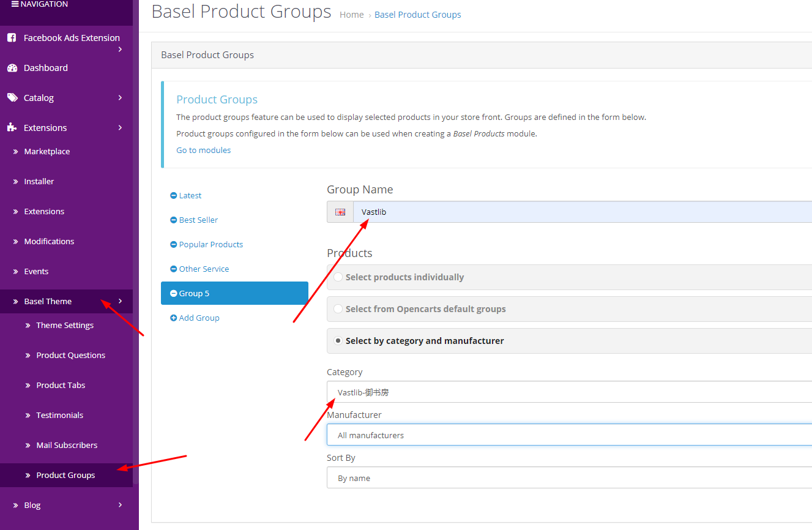Click the plus icon beside Add Group
Viewport: 812px width, 530px height.
pos(174,318)
